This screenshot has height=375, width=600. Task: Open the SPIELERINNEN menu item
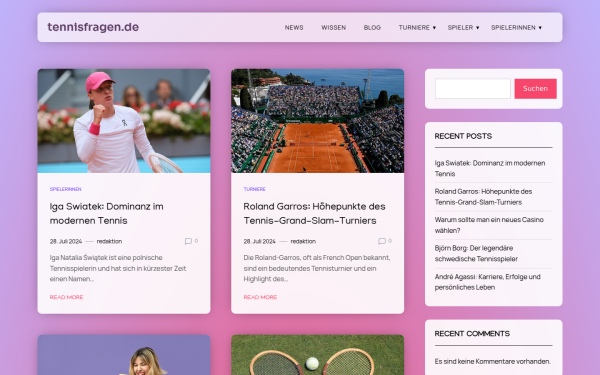(x=513, y=28)
